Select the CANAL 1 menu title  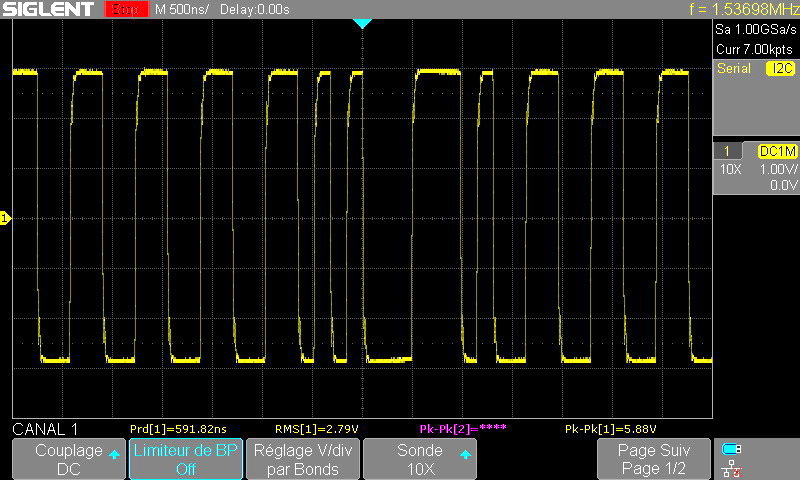(x=44, y=429)
